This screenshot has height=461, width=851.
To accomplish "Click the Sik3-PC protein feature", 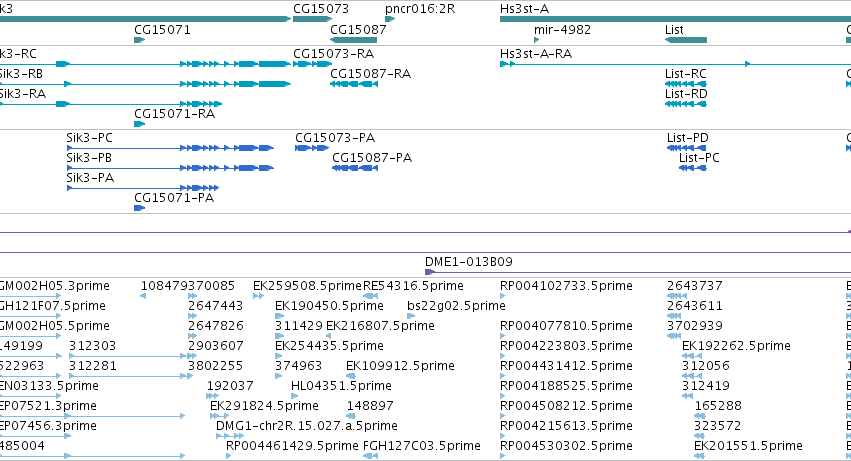I will point(170,148).
